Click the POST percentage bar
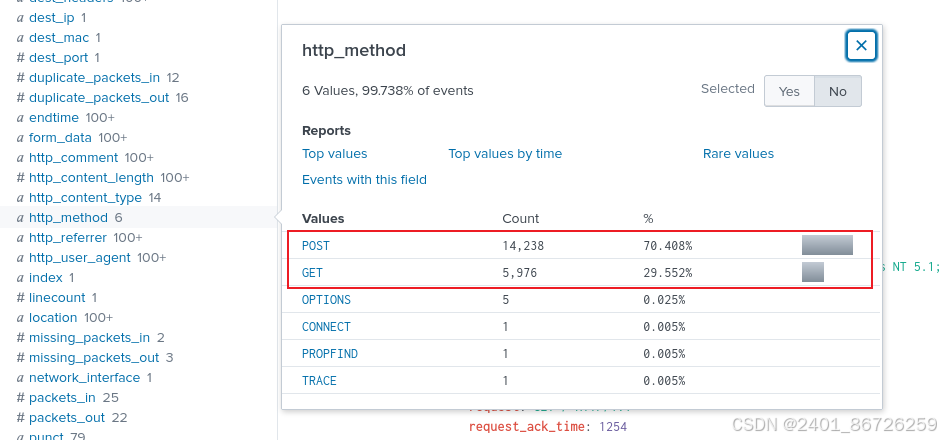Image resolution: width=941 pixels, height=440 pixels. (828, 245)
